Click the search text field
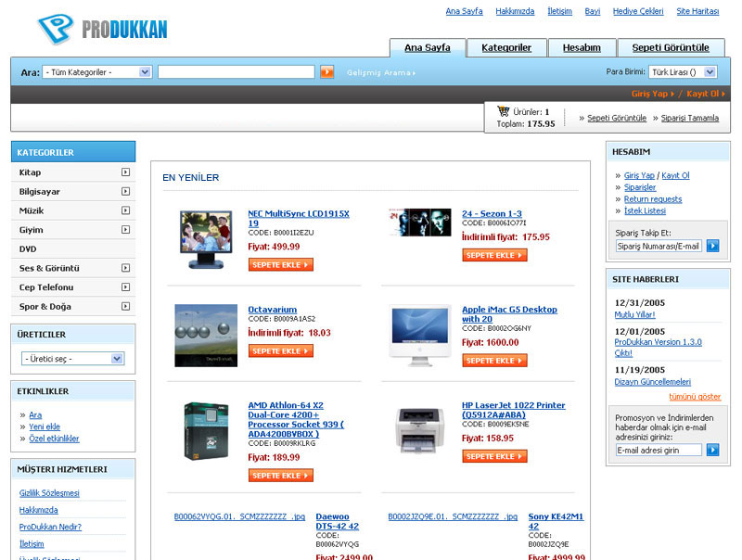 237,72
